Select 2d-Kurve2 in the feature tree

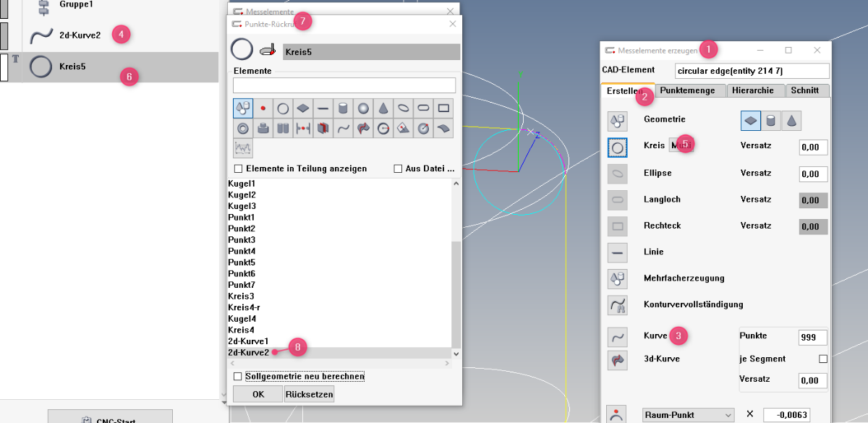tap(80, 35)
